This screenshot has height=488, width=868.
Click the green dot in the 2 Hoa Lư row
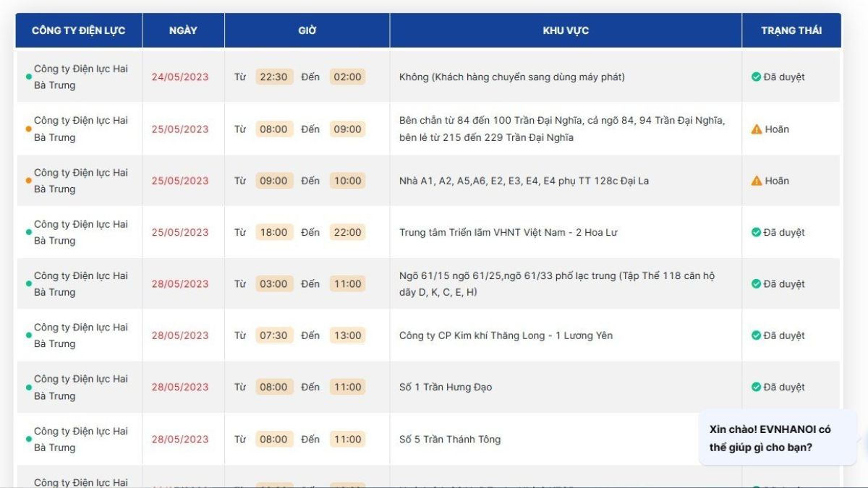(29, 232)
